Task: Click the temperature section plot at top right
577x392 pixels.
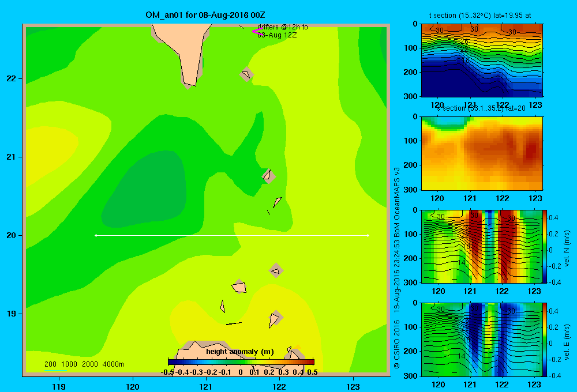Action: (x=482, y=61)
